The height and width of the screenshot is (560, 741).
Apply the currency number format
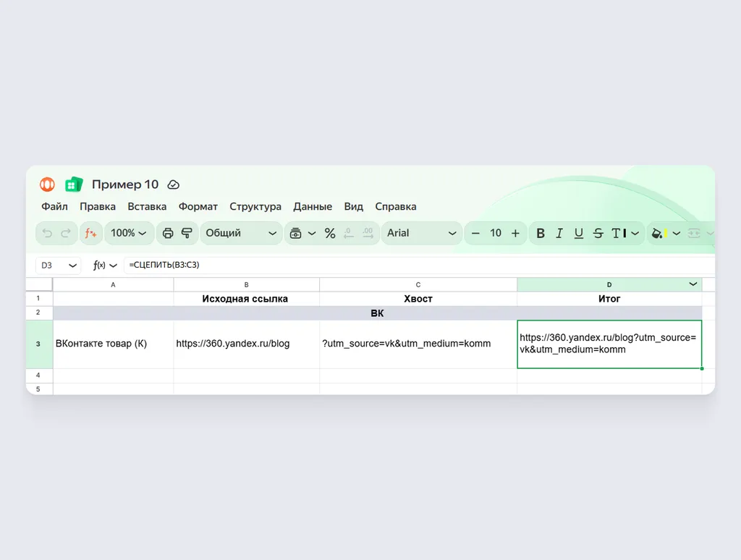296,233
